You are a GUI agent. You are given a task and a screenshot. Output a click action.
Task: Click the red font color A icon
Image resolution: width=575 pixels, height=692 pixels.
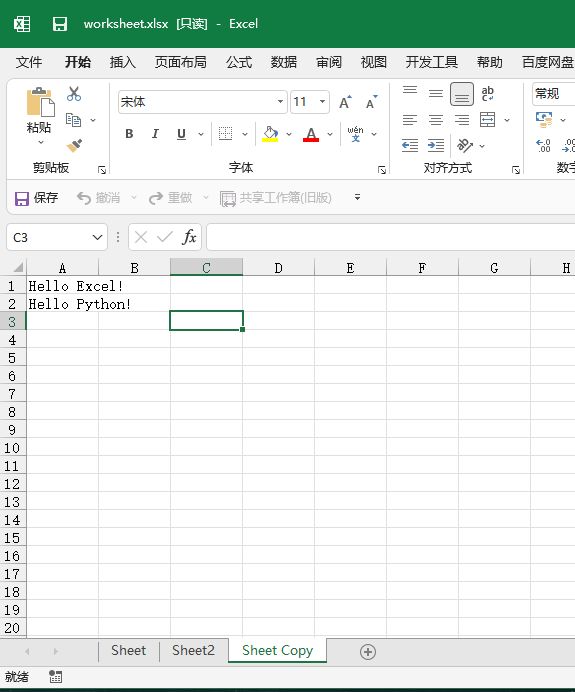311,134
